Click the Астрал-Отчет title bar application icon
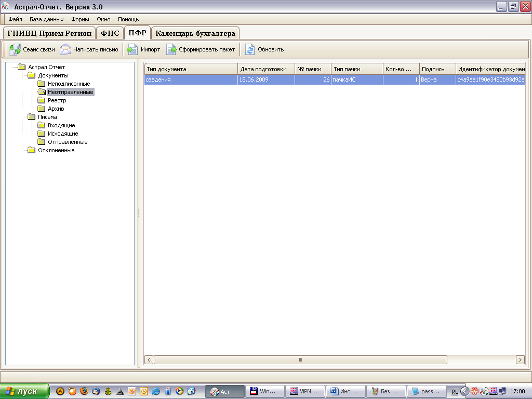The image size is (532, 399). (5, 6)
